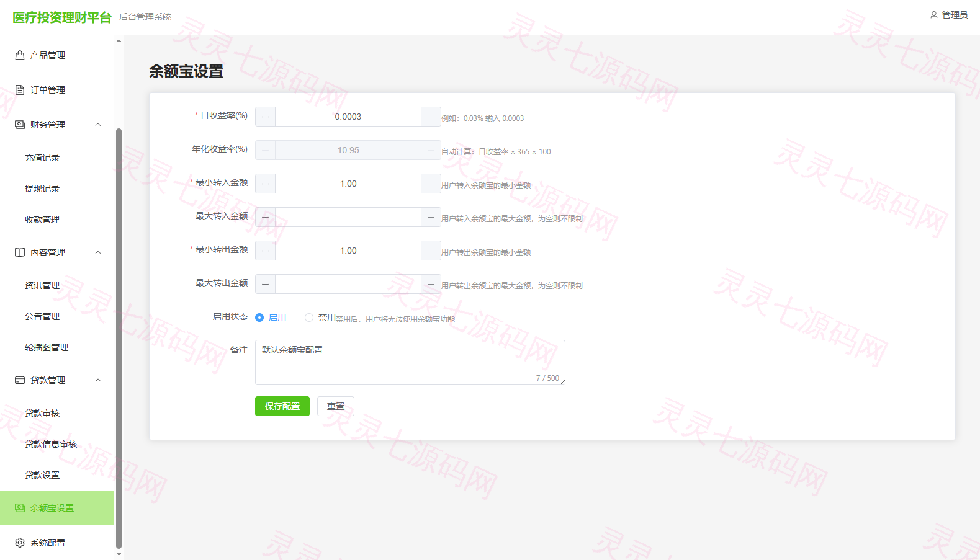Image resolution: width=980 pixels, height=560 pixels.
Task: Increase the 日收益率 value
Action: click(431, 117)
